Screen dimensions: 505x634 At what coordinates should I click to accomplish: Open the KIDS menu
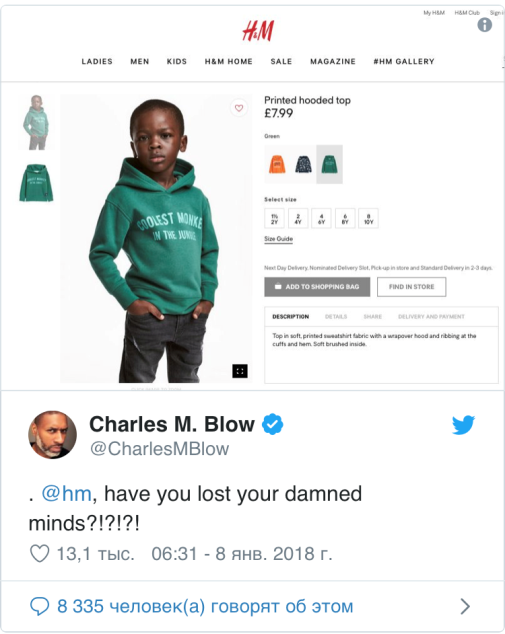[177, 61]
